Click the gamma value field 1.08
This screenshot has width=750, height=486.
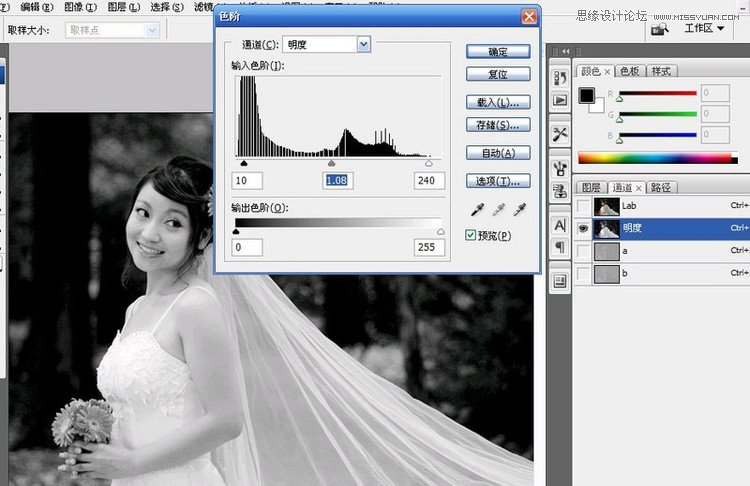[338, 181]
